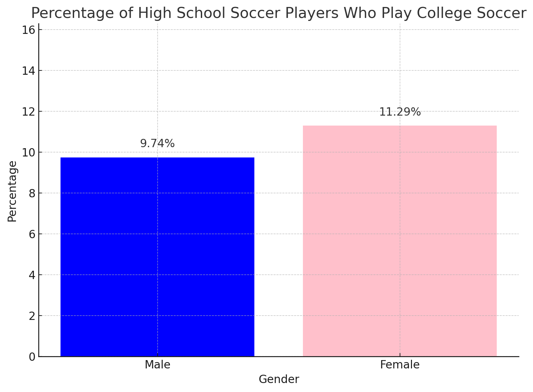Select the 11.29% data label
The width and height of the screenshot is (533, 392).
point(400,112)
